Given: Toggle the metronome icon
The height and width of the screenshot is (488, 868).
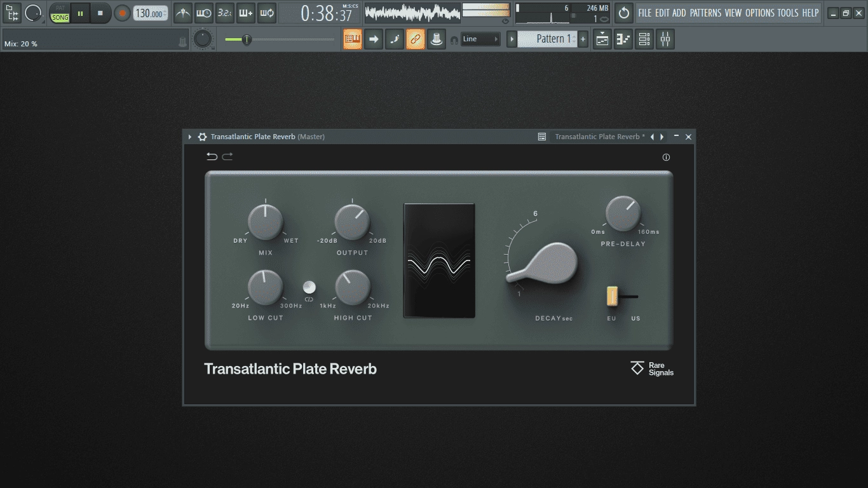Looking at the screenshot, I should 183,13.
